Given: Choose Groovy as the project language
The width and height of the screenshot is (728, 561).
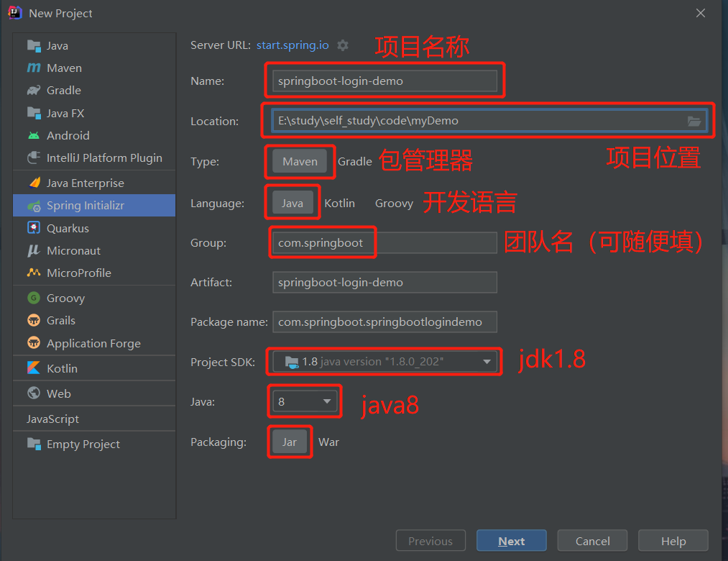Looking at the screenshot, I should [394, 203].
